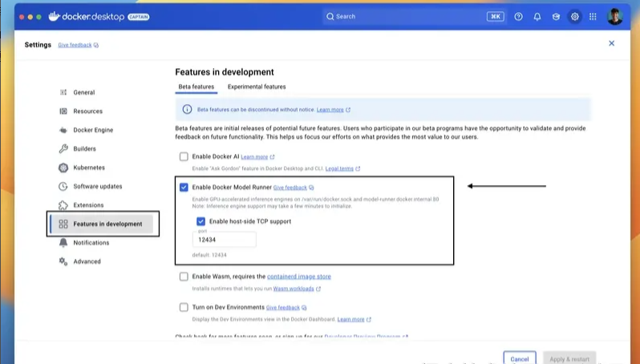
Task: Click the info icon in beta notice
Action: pyautogui.click(x=187, y=109)
